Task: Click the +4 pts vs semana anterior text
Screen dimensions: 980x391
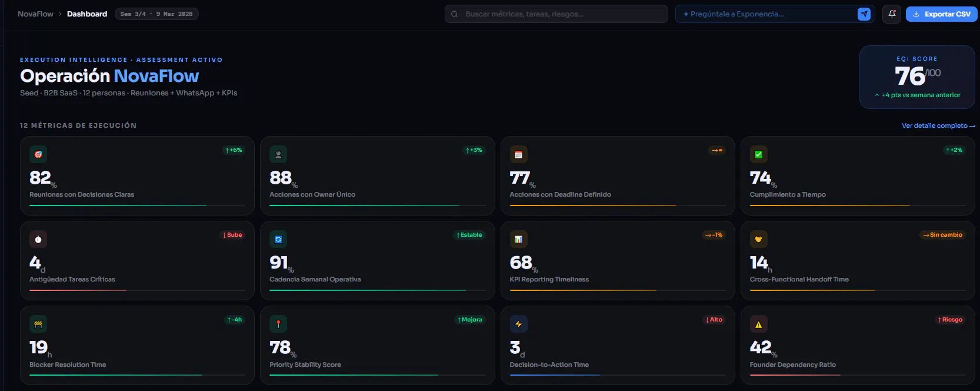Action: [918, 95]
